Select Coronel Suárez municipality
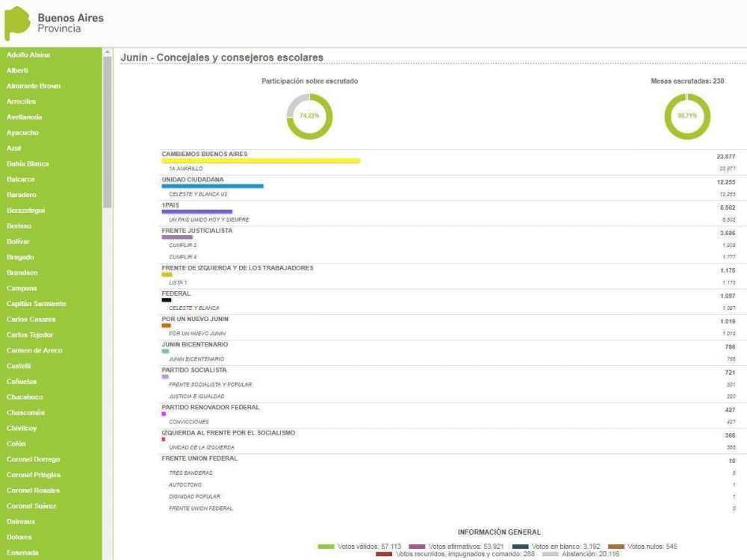747x560 pixels. tap(31, 506)
